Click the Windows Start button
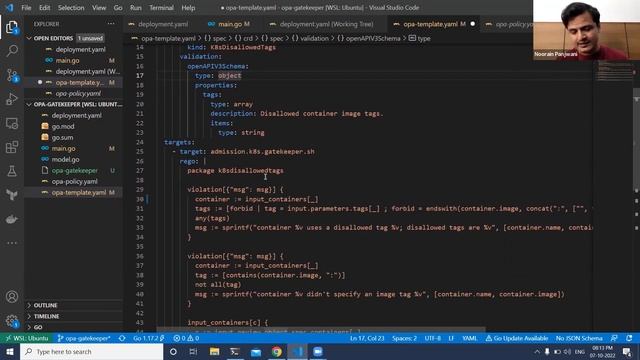This screenshot has height=360, width=640. tap(10, 351)
